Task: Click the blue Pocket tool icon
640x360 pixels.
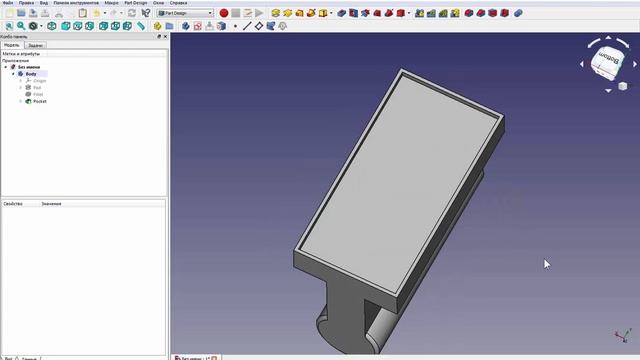Action: click(x=342, y=13)
